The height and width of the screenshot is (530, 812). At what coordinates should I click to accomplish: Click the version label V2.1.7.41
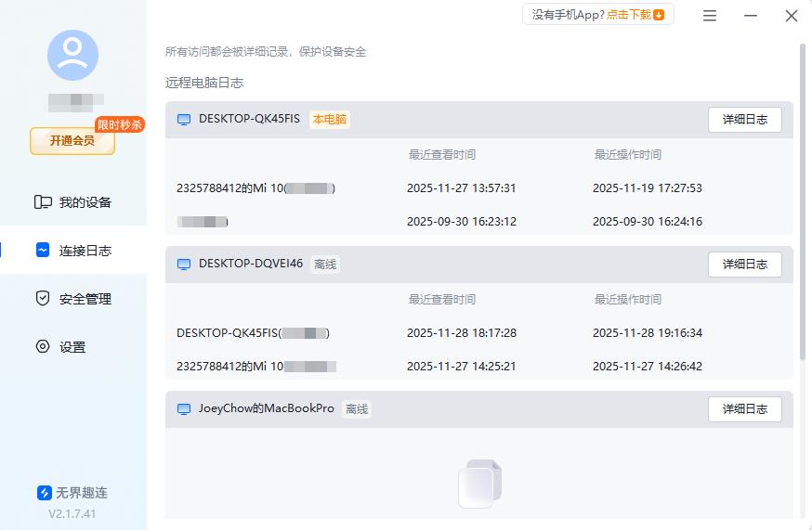(72, 514)
